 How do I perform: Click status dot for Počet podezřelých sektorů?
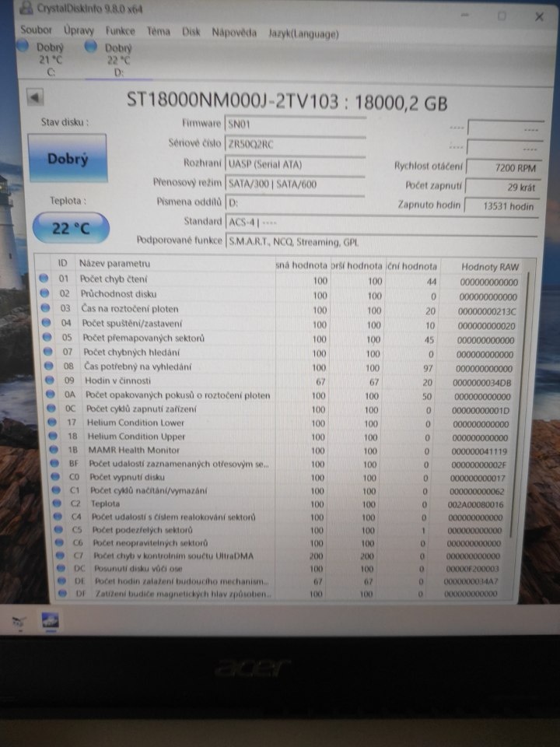coord(58,529)
